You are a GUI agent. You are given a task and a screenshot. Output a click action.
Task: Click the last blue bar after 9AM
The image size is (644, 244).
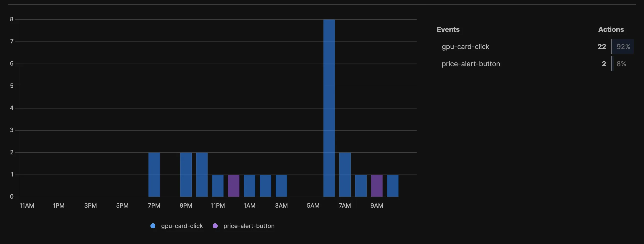coord(393,186)
